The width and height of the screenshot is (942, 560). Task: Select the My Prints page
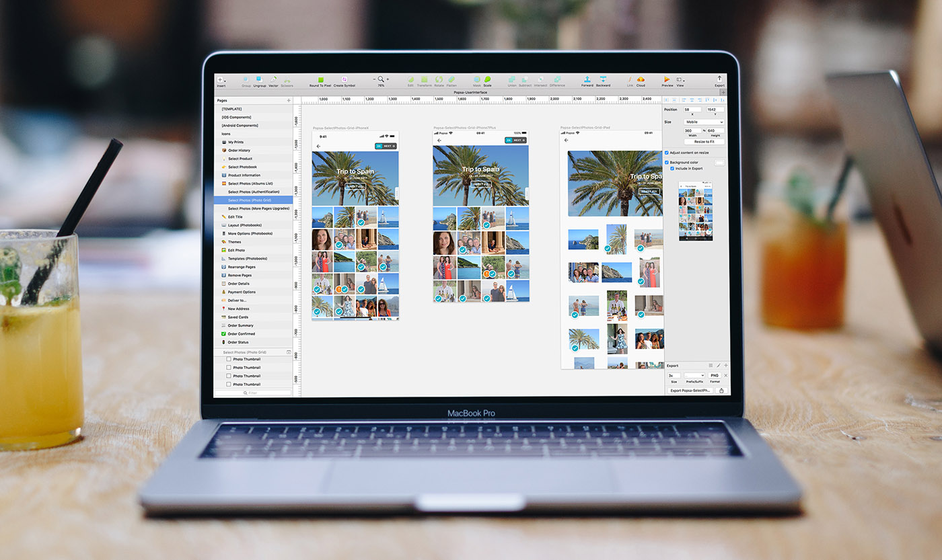pos(254,142)
